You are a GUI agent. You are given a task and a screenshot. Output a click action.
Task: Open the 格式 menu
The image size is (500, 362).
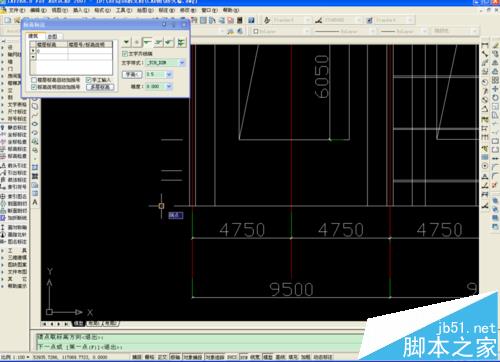(x=102, y=10)
